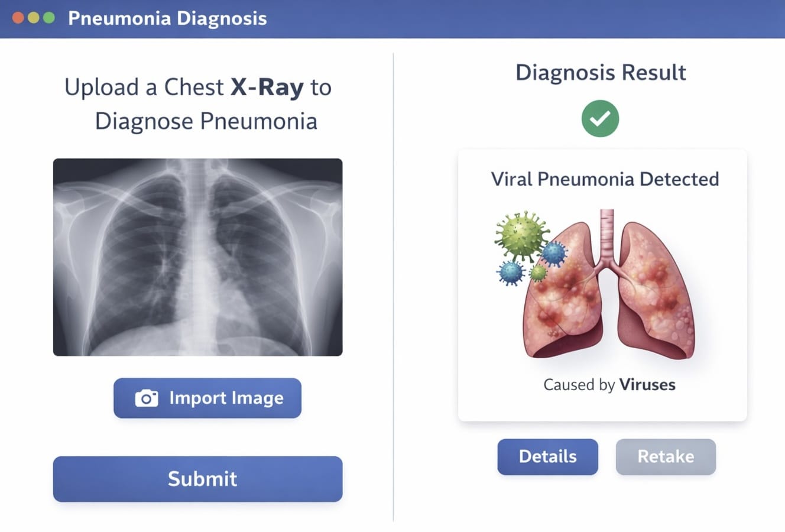Click the Diagnosis Result heading
Screen dimensions: 785x532
pyautogui.click(x=601, y=72)
